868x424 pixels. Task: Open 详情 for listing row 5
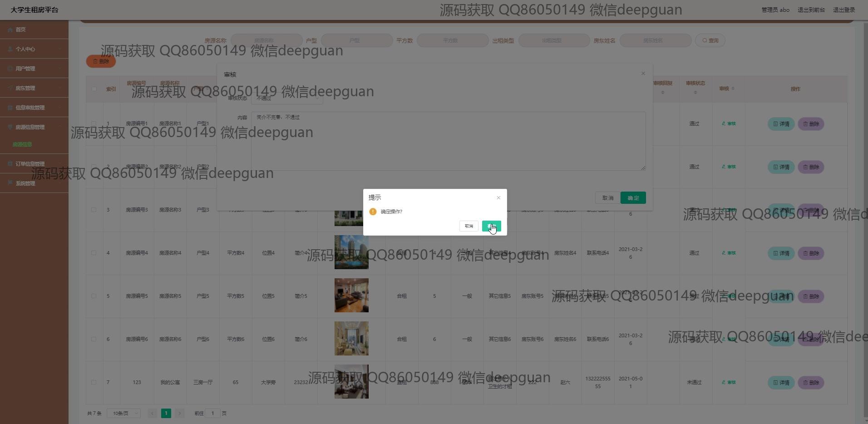point(781,296)
